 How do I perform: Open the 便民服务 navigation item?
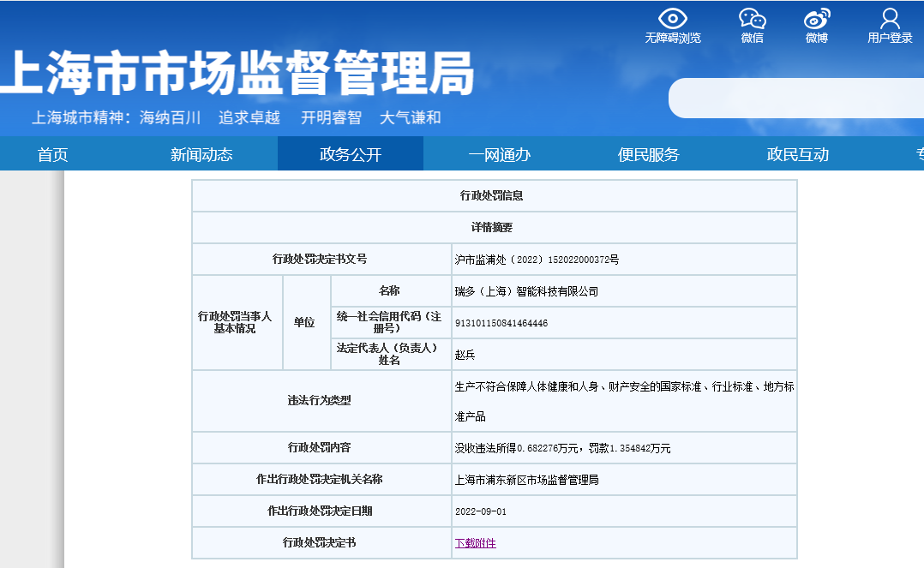[649, 154]
